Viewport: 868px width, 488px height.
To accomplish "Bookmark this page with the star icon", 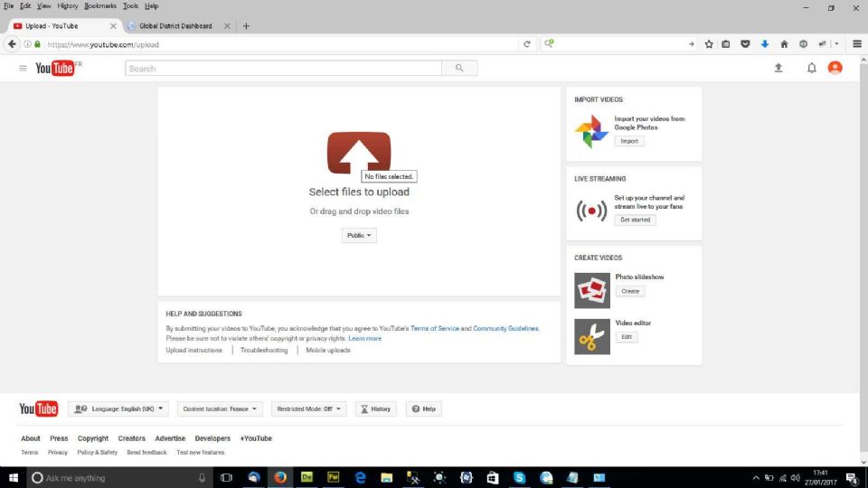I will pos(709,44).
